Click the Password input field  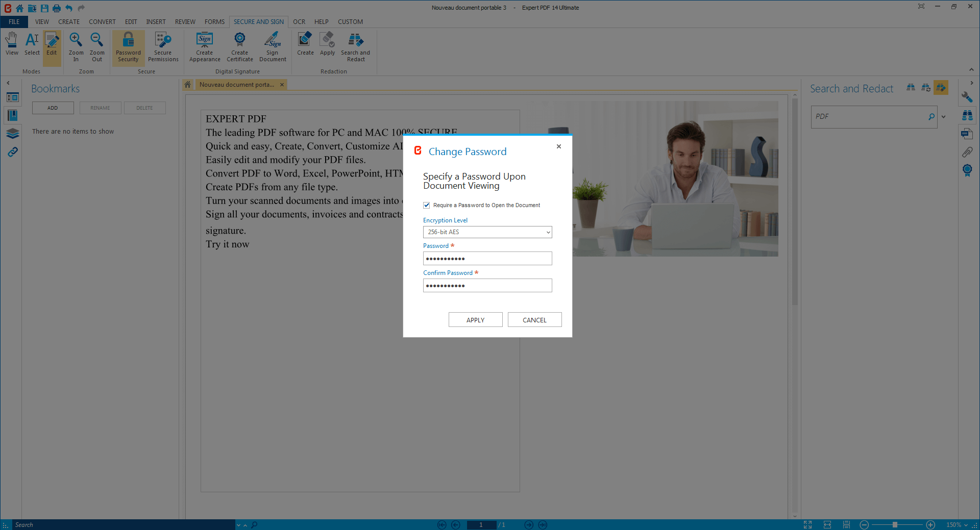point(487,259)
